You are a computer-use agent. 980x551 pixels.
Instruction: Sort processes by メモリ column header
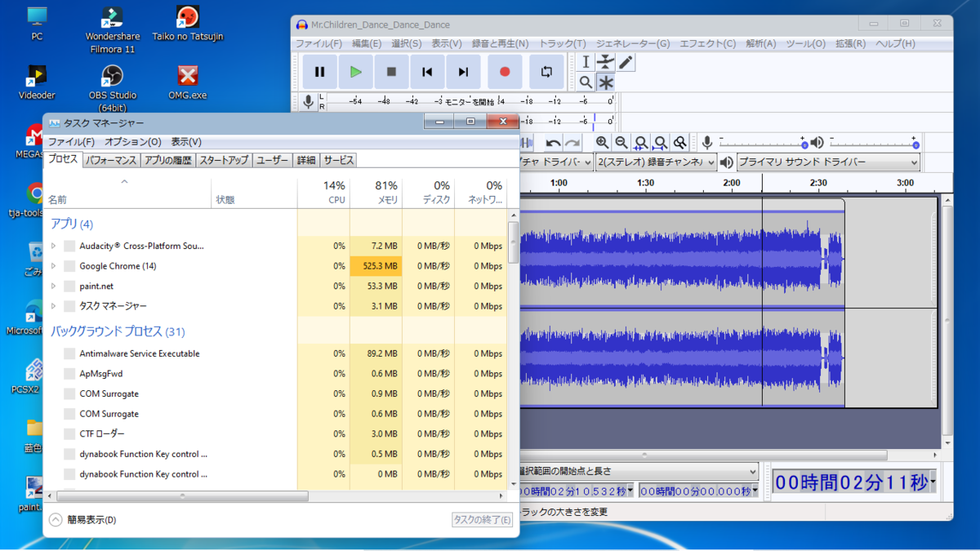pos(376,193)
